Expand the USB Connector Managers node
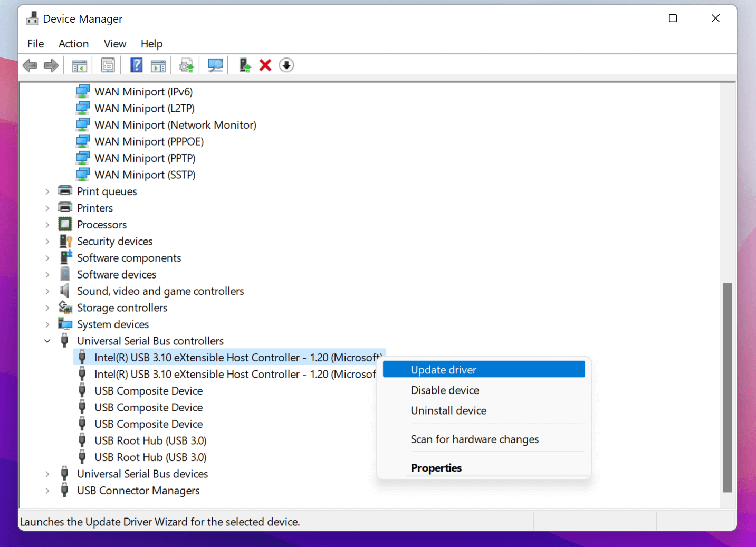Screen dimensions: 756x547 point(47,491)
